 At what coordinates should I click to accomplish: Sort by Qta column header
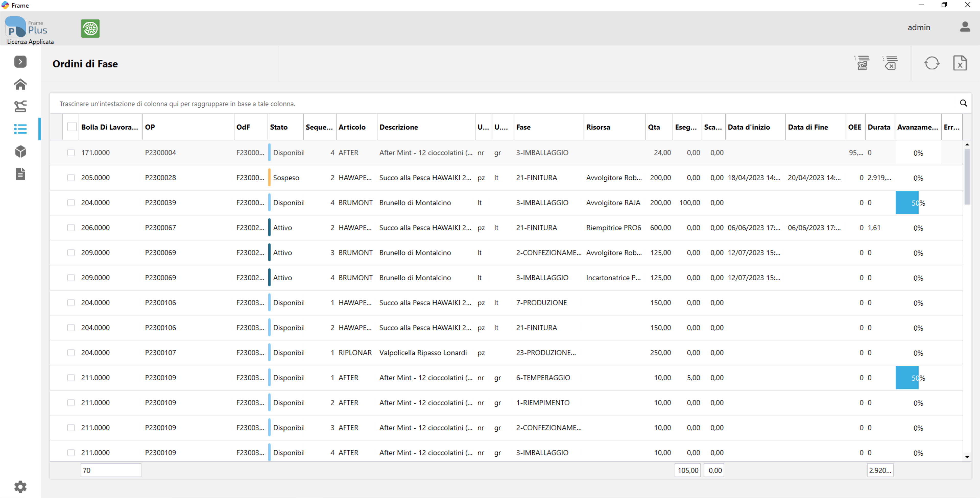(x=659, y=127)
